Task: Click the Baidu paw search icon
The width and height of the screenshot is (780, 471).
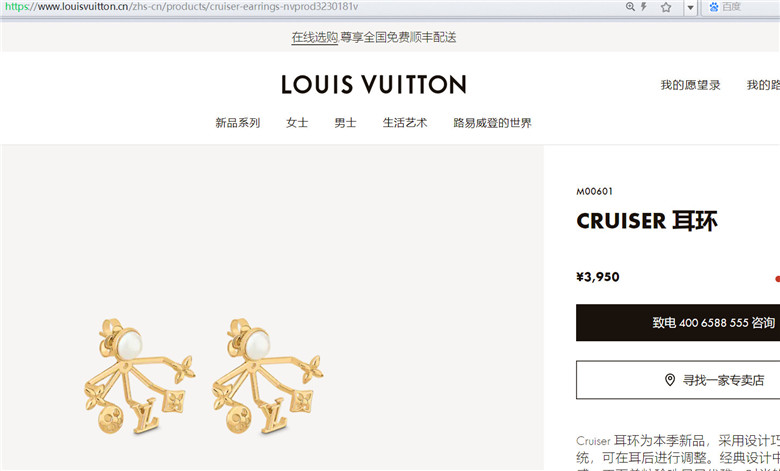Action: click(714, 7)
